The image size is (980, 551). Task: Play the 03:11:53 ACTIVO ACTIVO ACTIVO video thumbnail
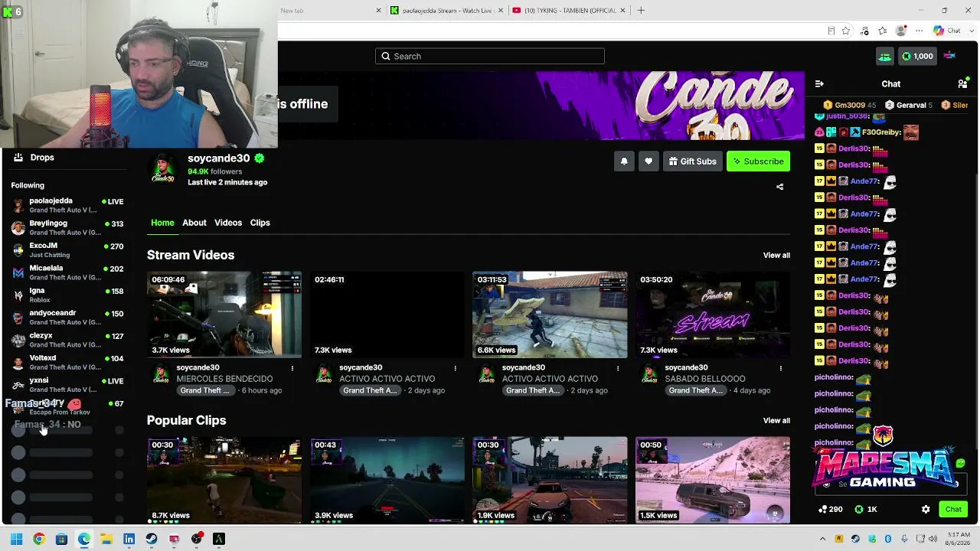(550, 315)
